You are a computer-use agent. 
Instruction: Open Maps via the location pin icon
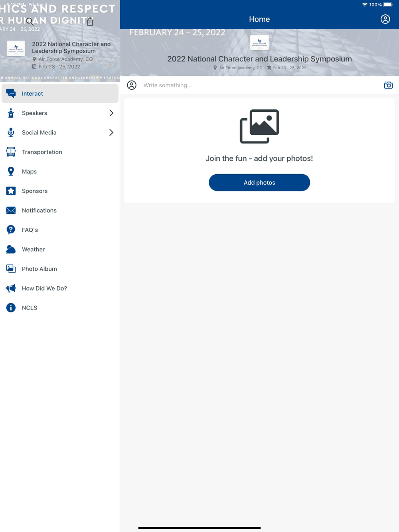pos(11,171)
